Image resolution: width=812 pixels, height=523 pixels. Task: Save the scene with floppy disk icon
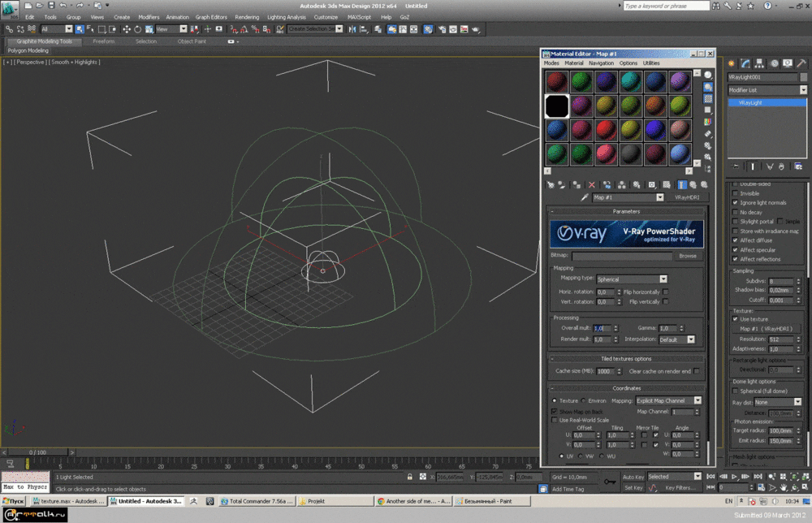coord(50,6)
